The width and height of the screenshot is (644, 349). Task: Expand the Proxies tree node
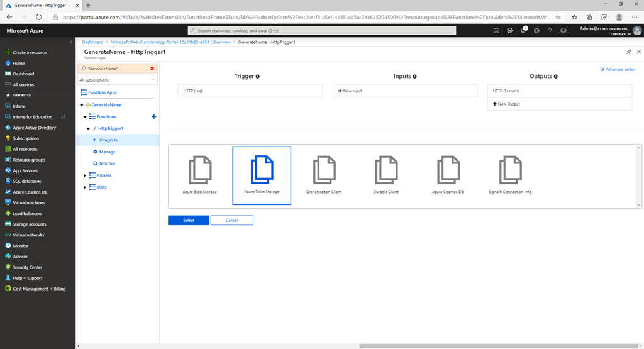85,175
